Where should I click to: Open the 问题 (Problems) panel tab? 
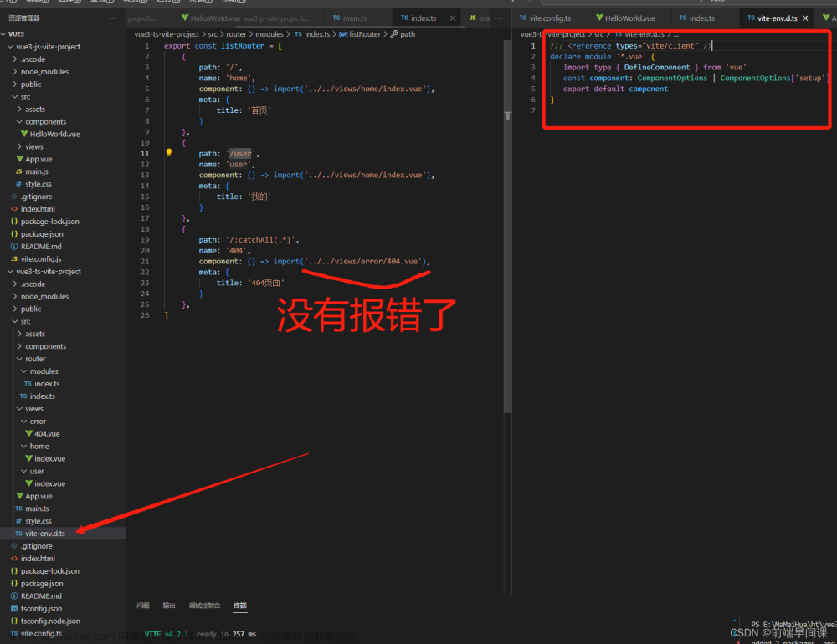tap(142, 606)
